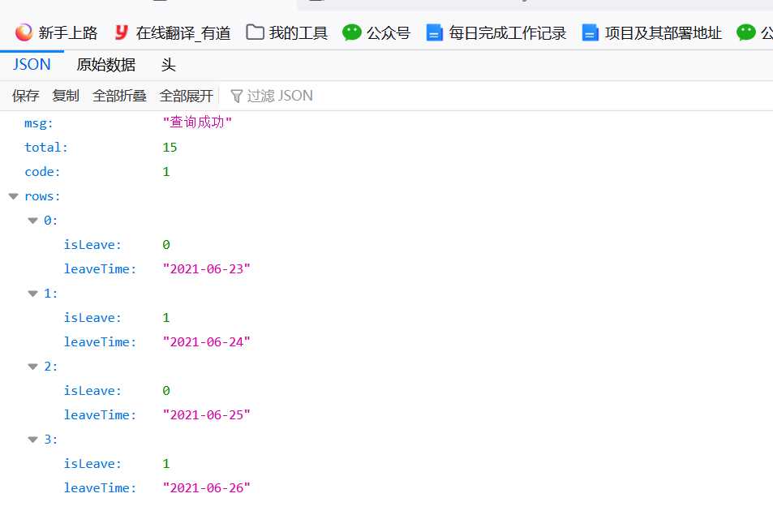This screenshot has height=532, width=773.
Task: Select the total value 15
Action: pos(170,148)
